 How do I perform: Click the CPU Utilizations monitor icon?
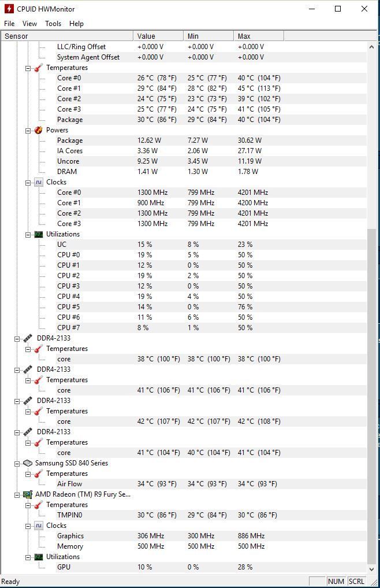point(39,234)
